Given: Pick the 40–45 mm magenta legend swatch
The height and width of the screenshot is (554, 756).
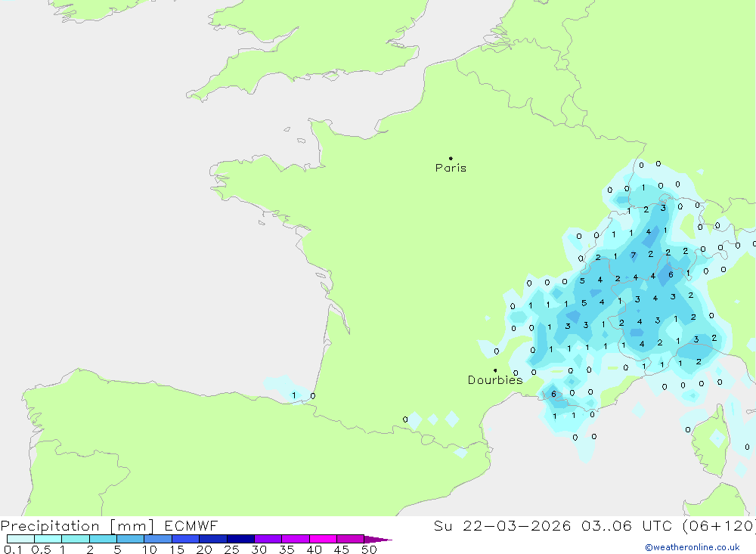Looking at the screenshot, I should [323, 539].
